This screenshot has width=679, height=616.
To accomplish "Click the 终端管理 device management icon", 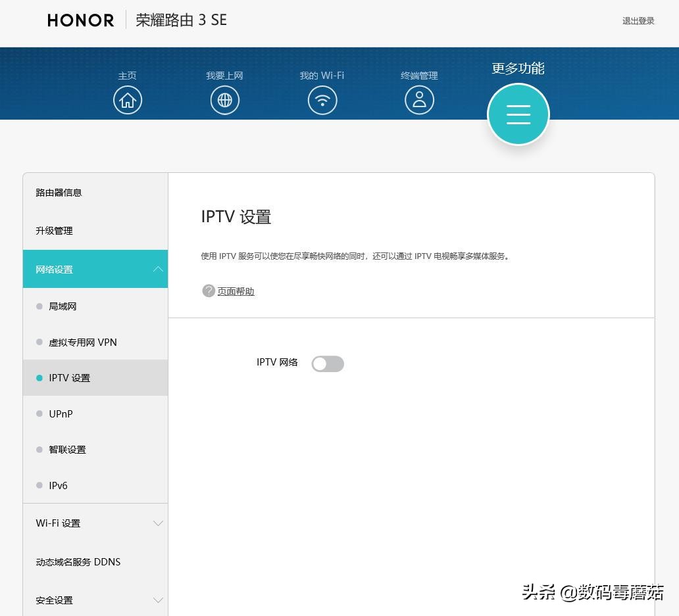I will pyautogui.click(x=419, y=100).
